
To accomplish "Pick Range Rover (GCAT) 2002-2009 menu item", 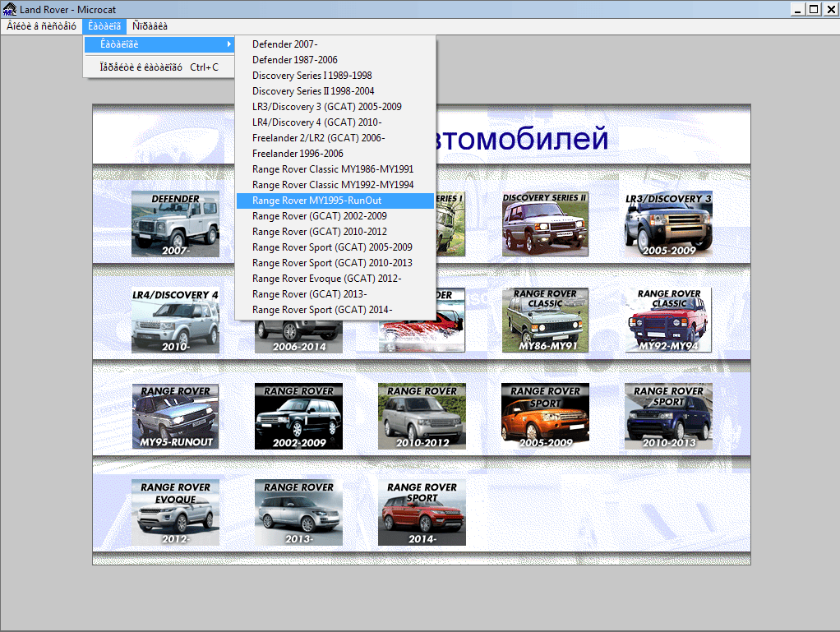I will (x=335, y=216).
